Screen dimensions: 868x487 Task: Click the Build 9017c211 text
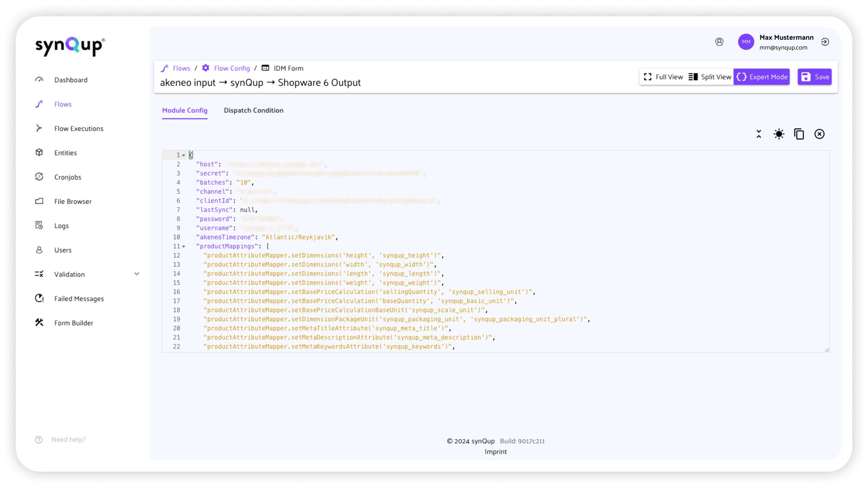tap(522, 441)
